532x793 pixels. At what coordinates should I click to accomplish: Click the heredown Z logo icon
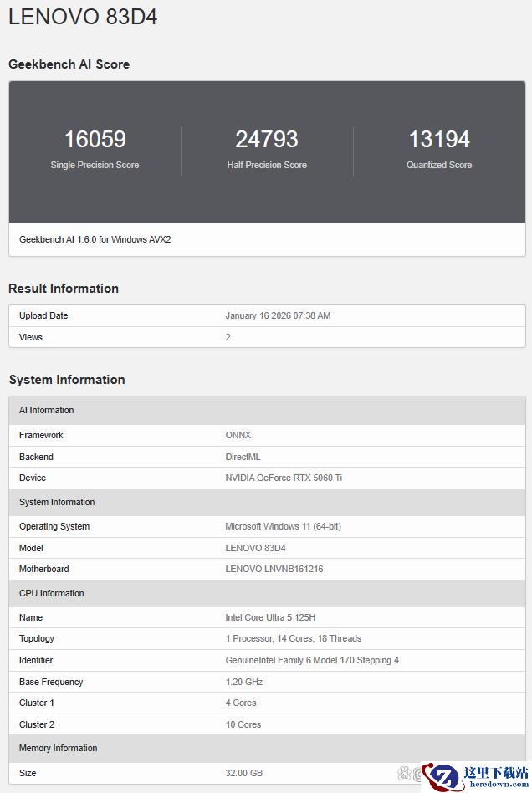(x=442, y=776)
